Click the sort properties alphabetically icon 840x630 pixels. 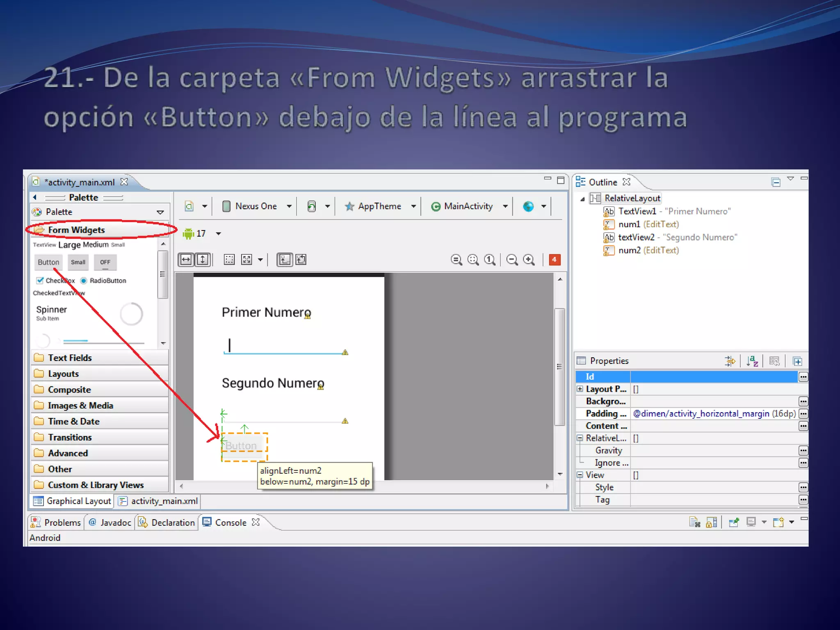[x=752, y=361]
